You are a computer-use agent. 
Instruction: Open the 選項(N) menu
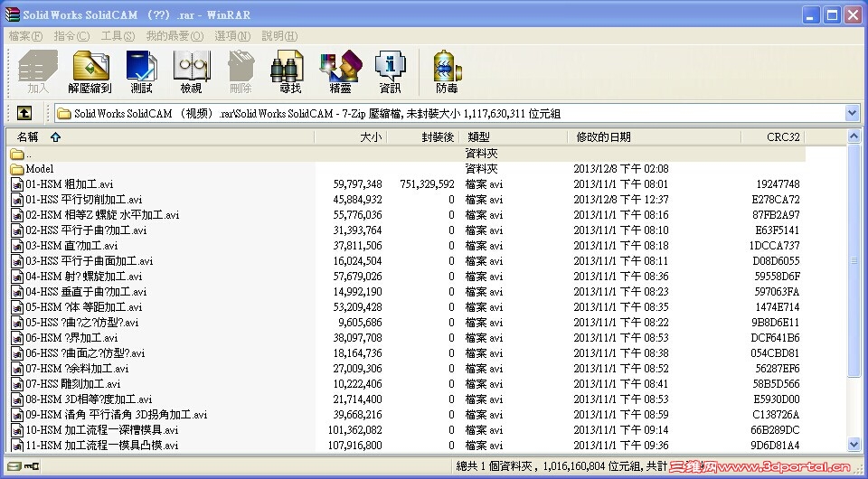232,36
